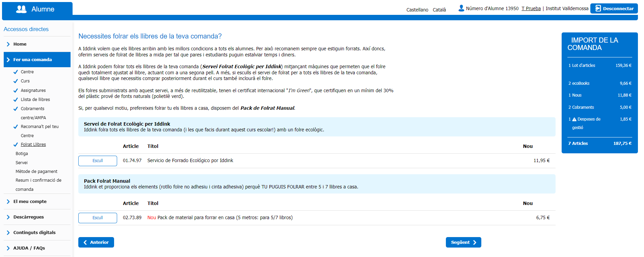This screenshot has width=644, height=257.
Task: Open the AJUDA / FAQs menu
Action: (29, 248)
